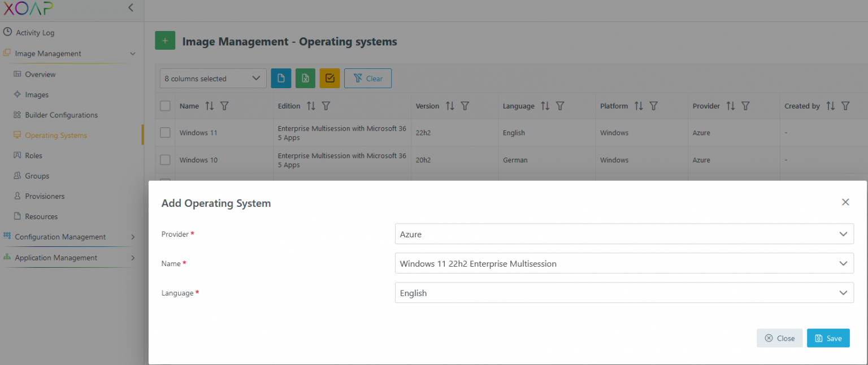Open the Resources section

pos(41,216)
